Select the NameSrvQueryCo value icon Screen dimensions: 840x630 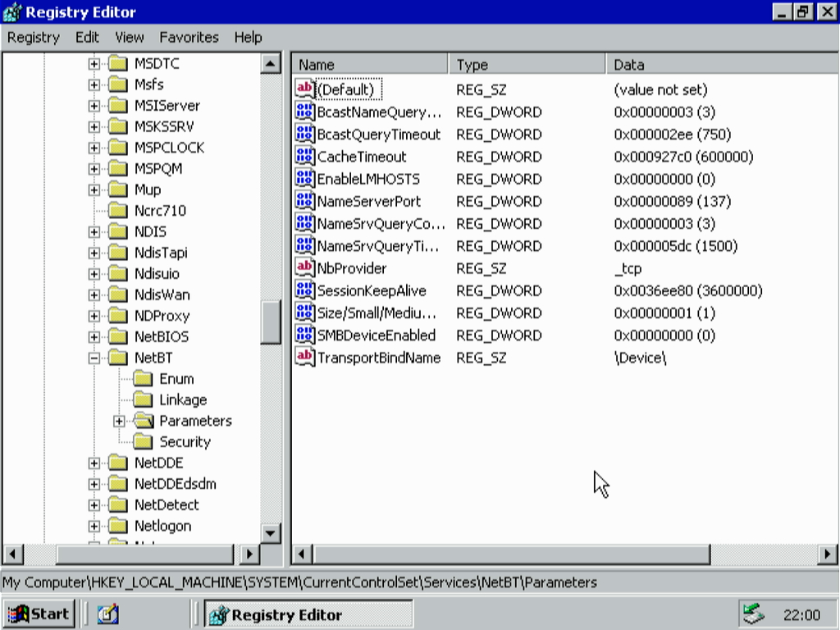(304, 223)
